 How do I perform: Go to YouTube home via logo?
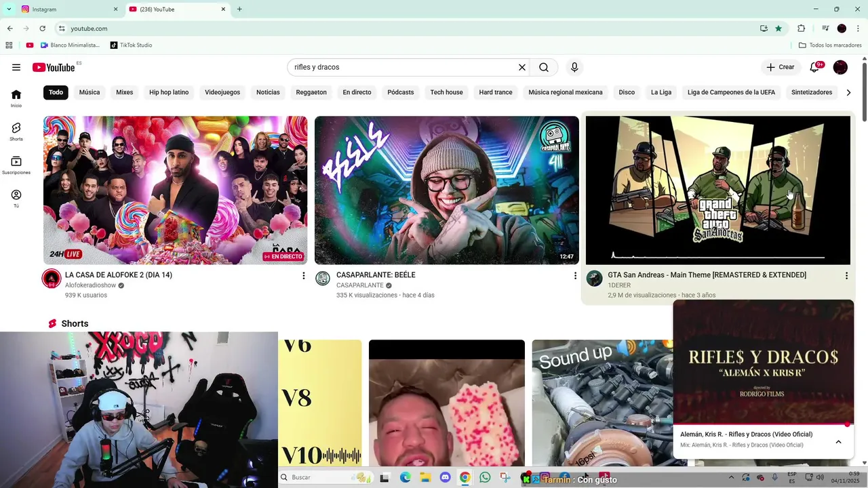click(54, 67)
